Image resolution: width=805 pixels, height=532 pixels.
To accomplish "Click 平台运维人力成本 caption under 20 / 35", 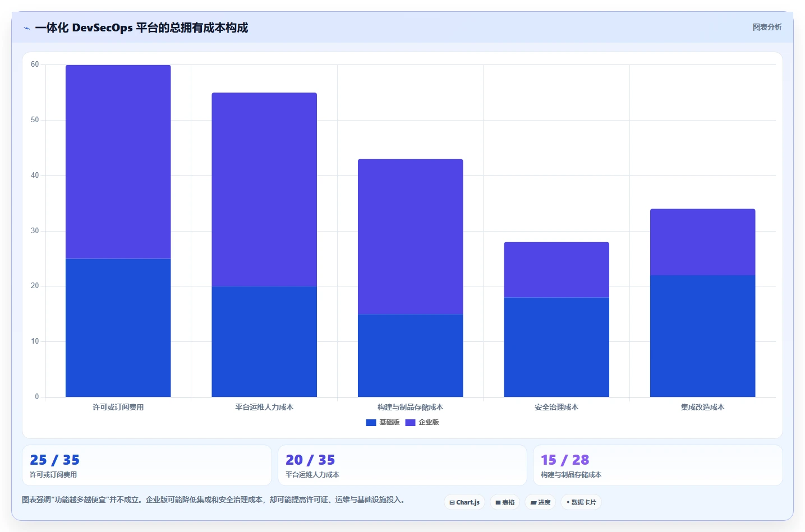I will (312, 475).
